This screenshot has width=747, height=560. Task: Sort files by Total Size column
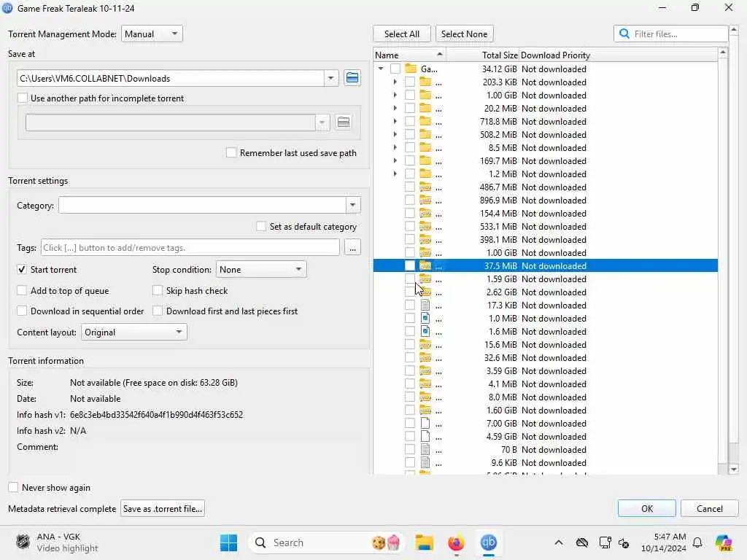click(482, 55)
